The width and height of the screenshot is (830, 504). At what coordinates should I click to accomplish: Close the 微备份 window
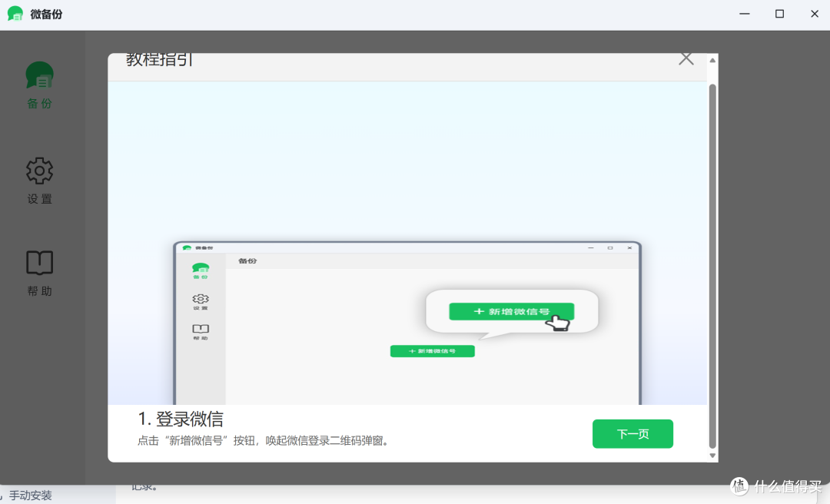click(x=814, y=14)
